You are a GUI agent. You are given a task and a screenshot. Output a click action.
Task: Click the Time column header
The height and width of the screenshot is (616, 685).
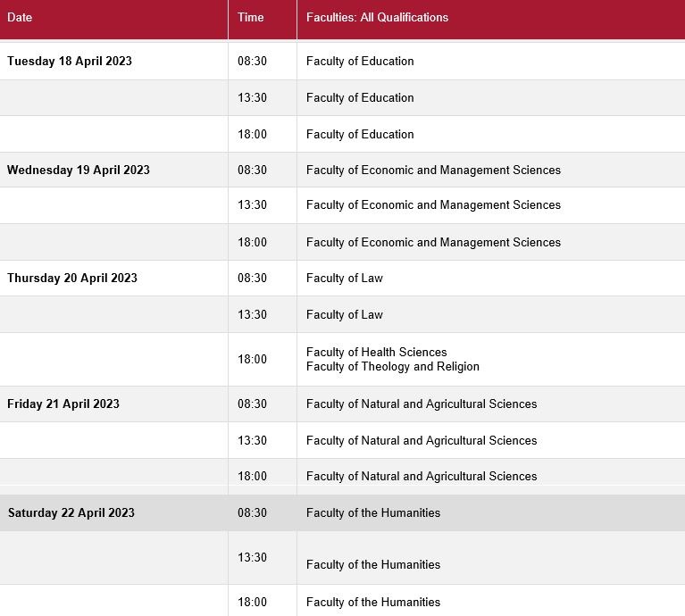pyautogui.click(x=251, y=18)
